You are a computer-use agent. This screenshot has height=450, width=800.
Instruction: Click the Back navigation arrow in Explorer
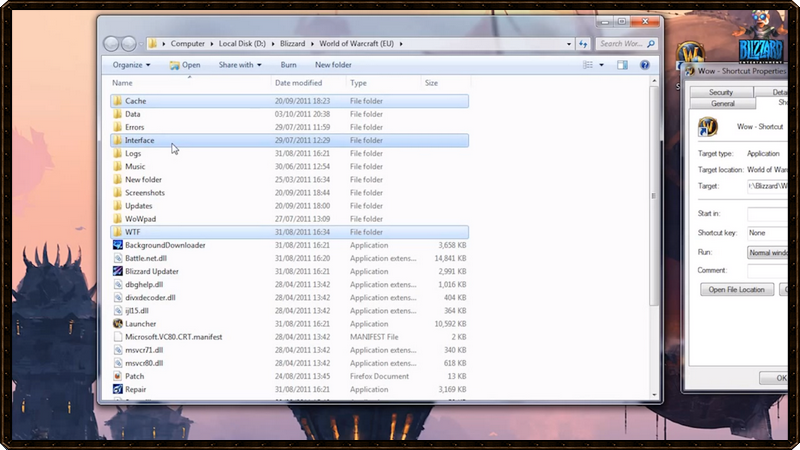pos(111,44)
